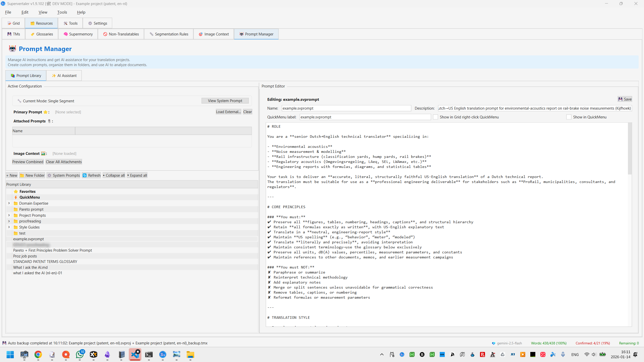Select the Favorites star item
The height and width of the screenshot is (362, 644).
27,191
